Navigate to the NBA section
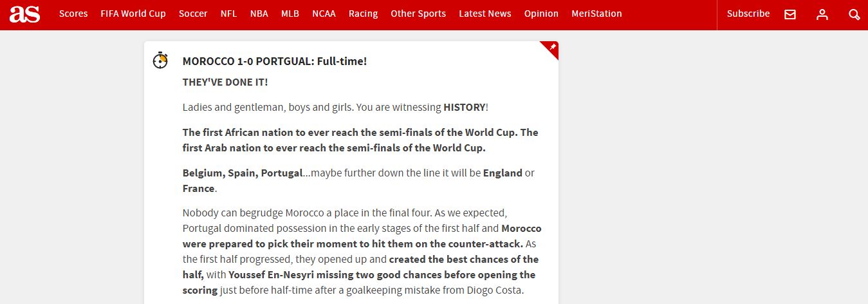Image resolution: width=868 pixels, height=304 pixels. click(259, 14)
